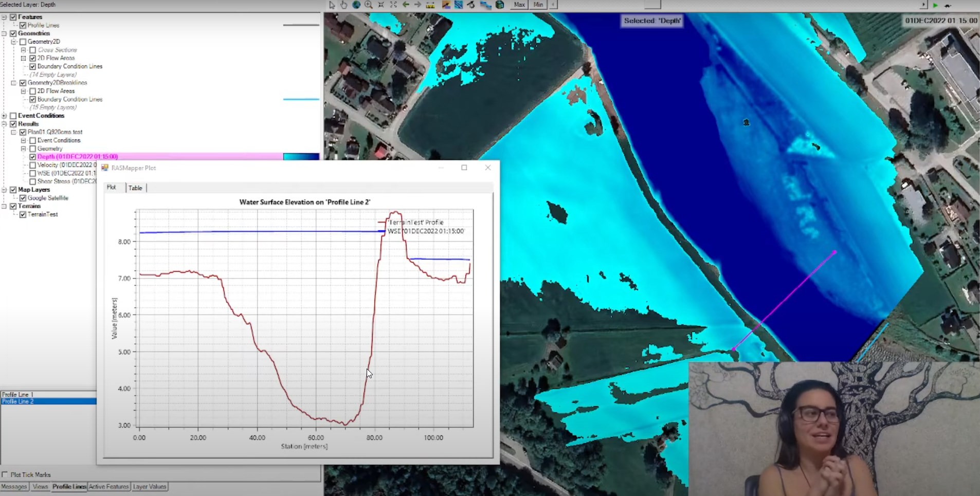
Task: Show the Max results profile
Action: tap(519, 5)
